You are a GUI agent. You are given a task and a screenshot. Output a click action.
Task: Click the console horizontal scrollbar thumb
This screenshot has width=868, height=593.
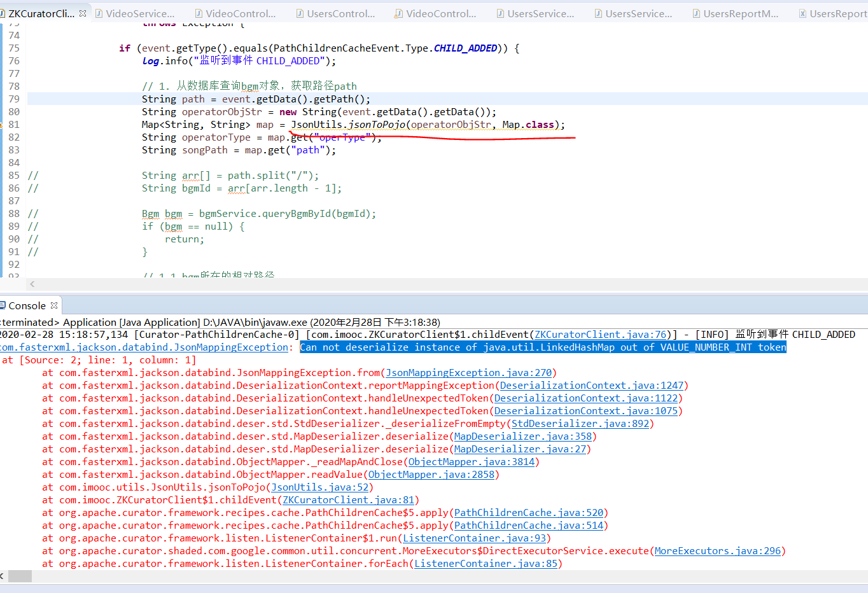[19, 576]
